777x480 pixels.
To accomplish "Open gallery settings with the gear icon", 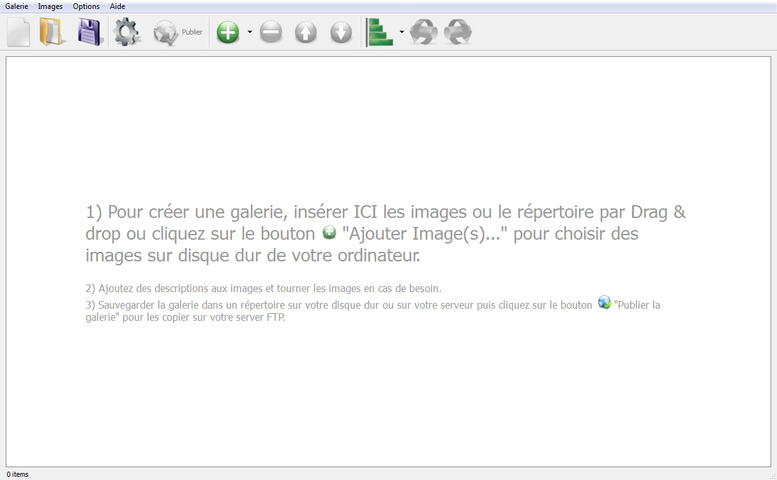I will coord(127,33).
